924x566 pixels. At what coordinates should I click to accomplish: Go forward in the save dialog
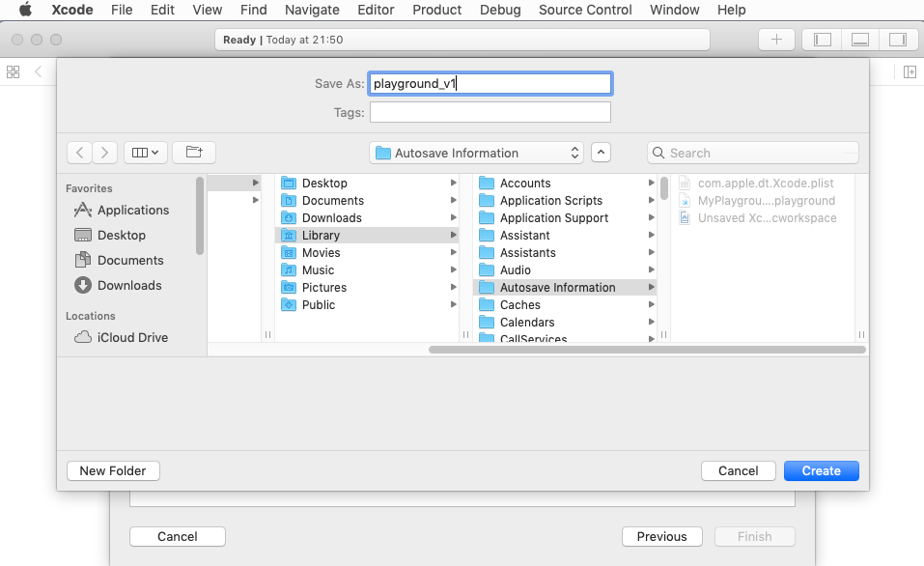[105, 153]
